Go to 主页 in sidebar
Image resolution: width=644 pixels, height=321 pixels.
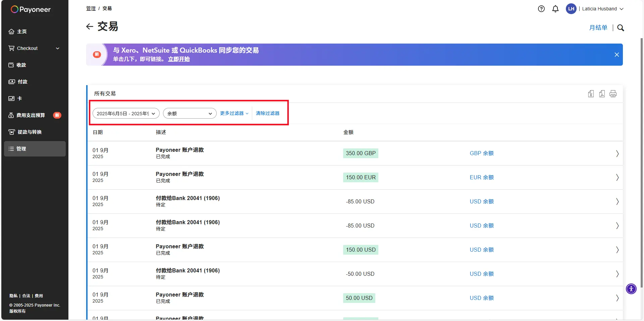click(x=35, y=31)
